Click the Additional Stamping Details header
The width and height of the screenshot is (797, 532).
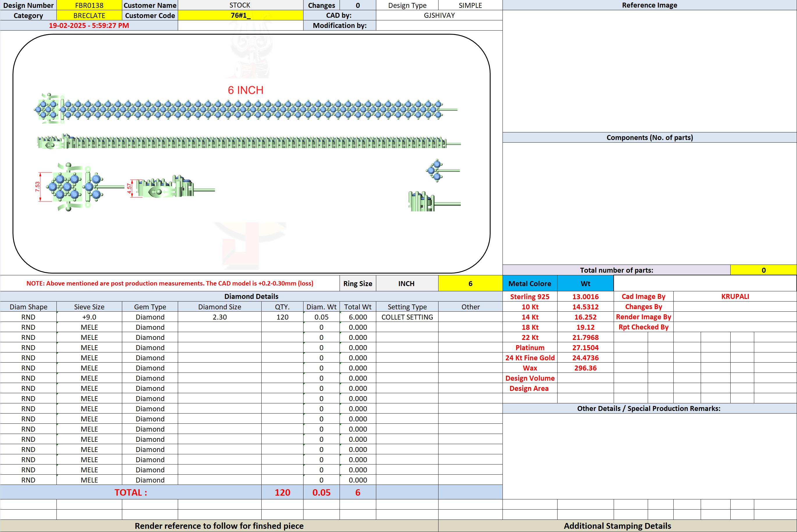click(x=617, y=526)
